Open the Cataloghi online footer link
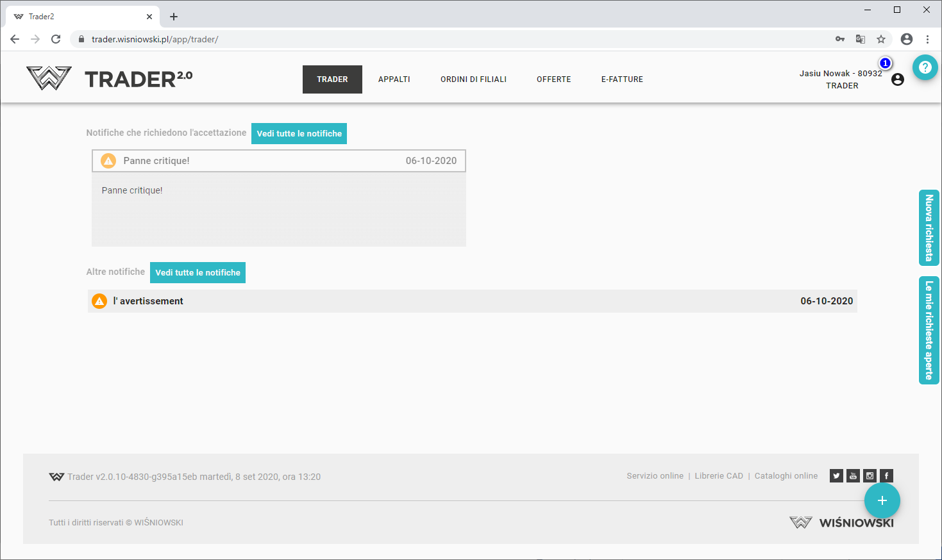This screenshot has height=560, width=942. coord(786,476)
